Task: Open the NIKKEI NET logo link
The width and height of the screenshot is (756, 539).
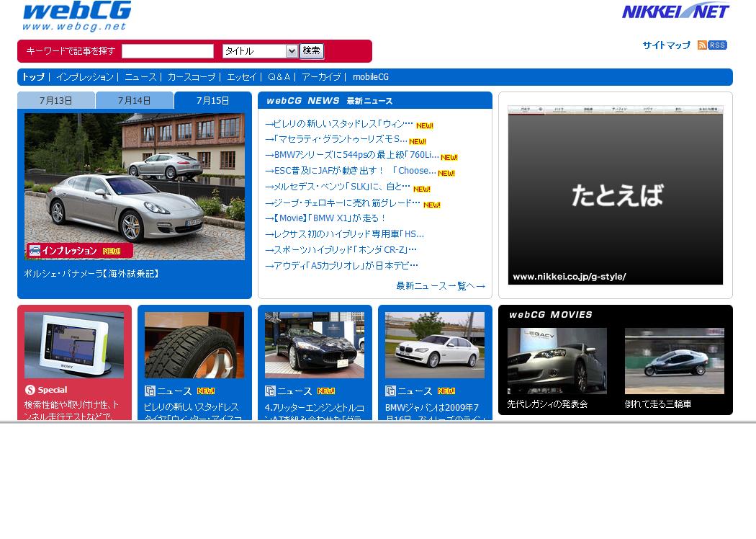Action: [x=675, y=12]
